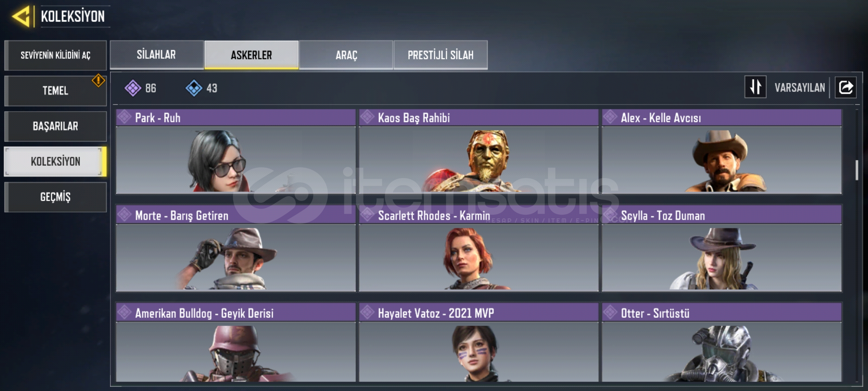
Task: Switch to the Silahlar tab
Action: (157, 55)
